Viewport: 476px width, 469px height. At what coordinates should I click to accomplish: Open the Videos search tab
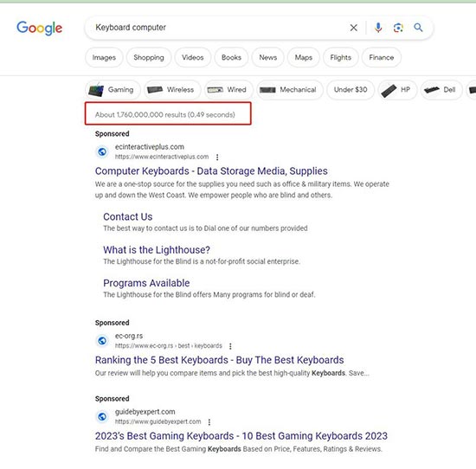tap(193, 57)
